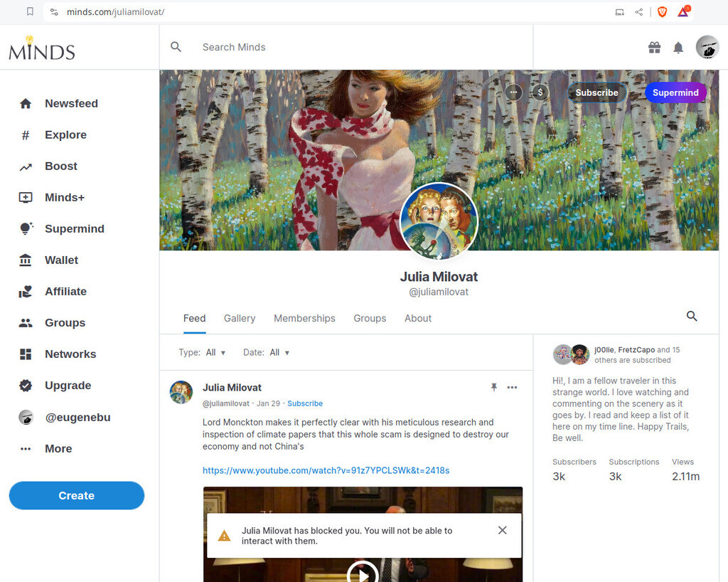This screenshot has height=582, width=728.
Task: Click the tip dollar icon on banner
Action: click(x=540, y=92)
